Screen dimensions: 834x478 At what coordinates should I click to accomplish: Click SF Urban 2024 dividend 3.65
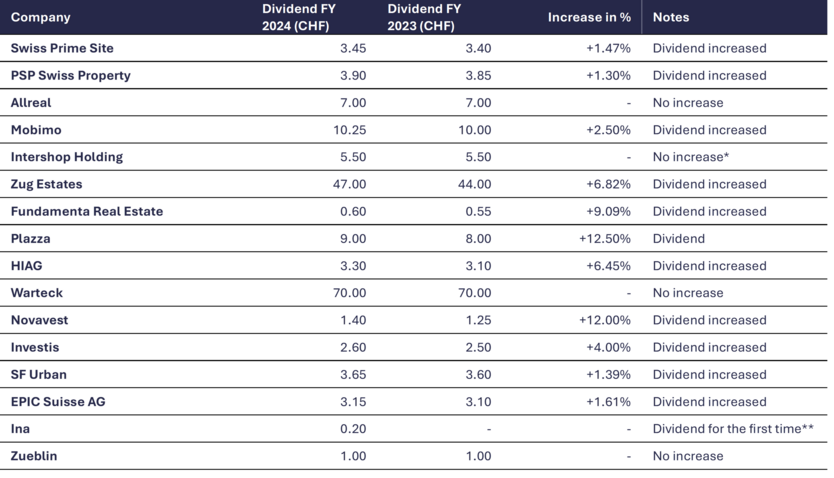pyautogui.click(x=353, y=374)
